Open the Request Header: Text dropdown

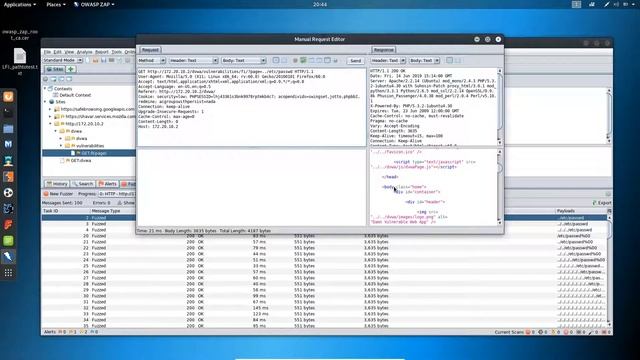pos(193,60)
